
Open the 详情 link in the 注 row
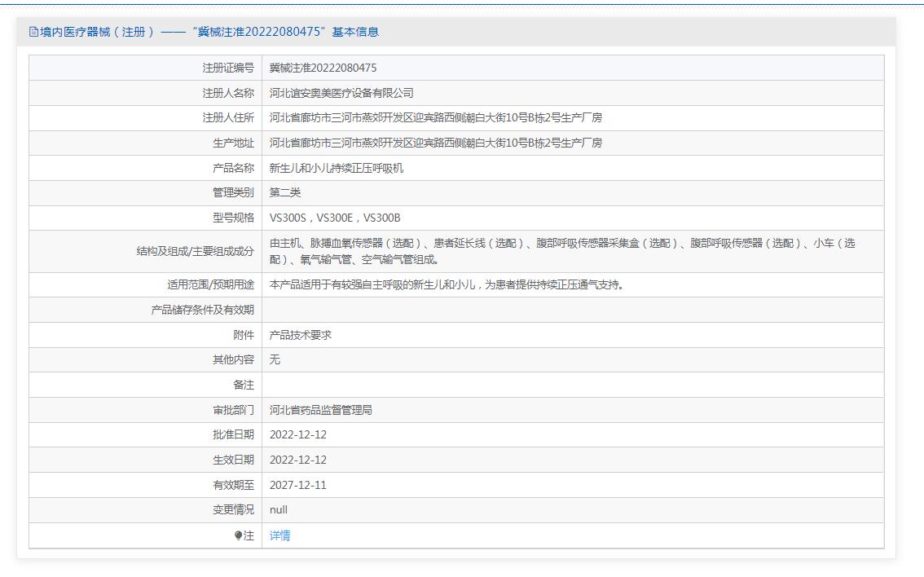tap(280, 535)
